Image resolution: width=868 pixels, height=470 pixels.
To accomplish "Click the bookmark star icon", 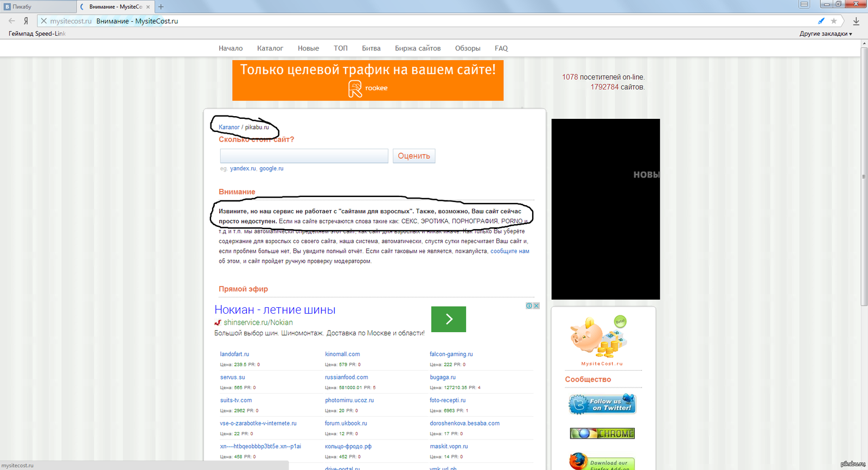I will tap(834, 21).
